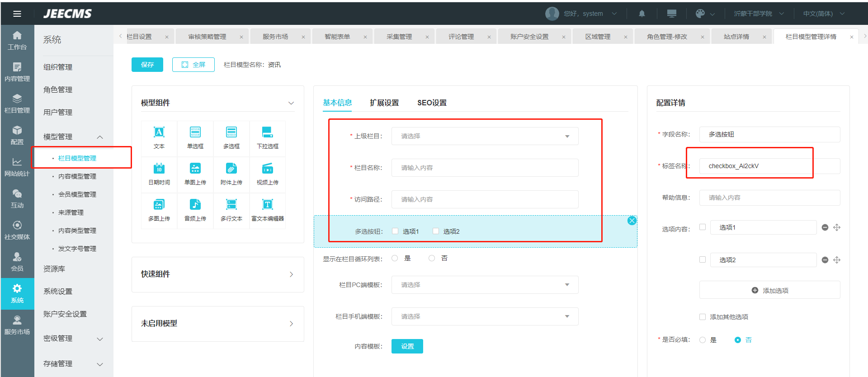Image resolution: width=868 pixels, height=377 pixels.
Task: Open the 上级栏目 dropdown
Action: tap(485, 136)
